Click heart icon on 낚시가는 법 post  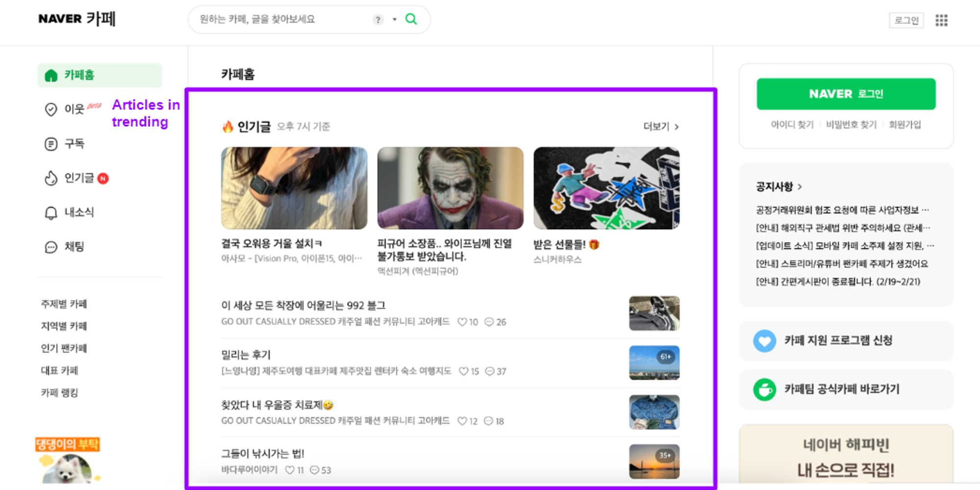tap(290, 470)
